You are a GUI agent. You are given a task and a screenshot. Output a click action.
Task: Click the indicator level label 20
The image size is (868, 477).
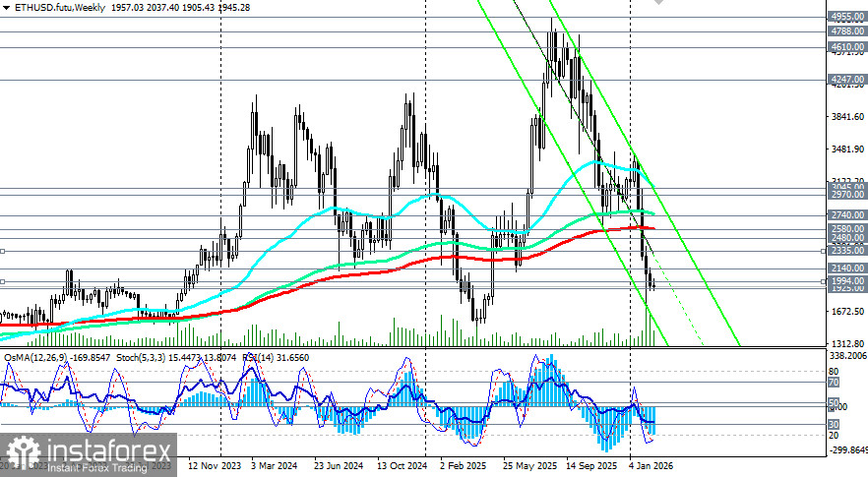(x=834, y=436)
